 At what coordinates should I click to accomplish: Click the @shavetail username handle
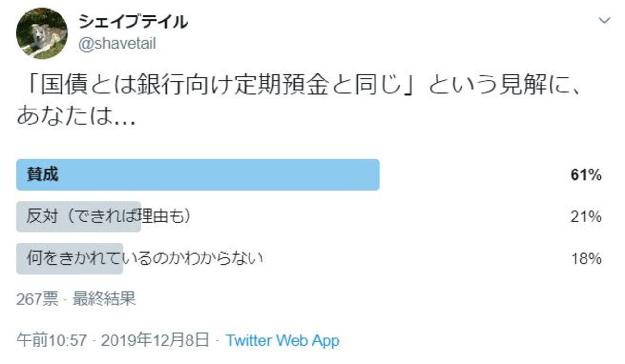point(117,44)
